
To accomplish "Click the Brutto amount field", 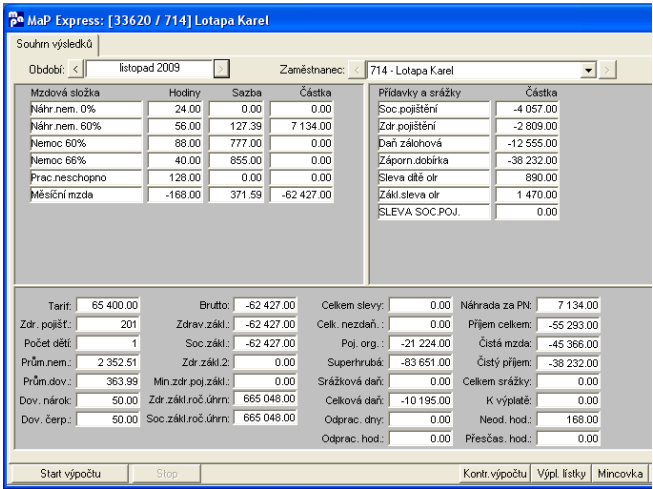I will pyautogui.click(x=265, y=305).
